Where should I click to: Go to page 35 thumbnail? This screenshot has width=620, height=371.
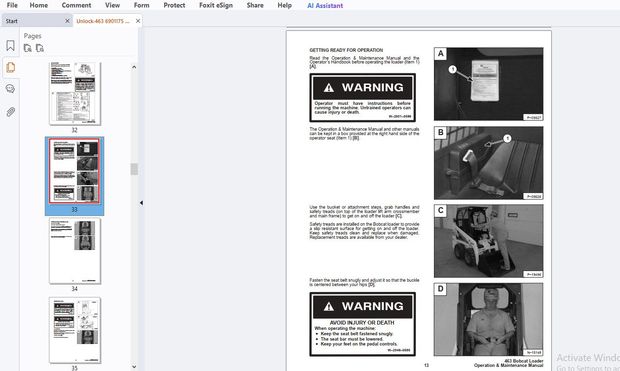point(75,330)
